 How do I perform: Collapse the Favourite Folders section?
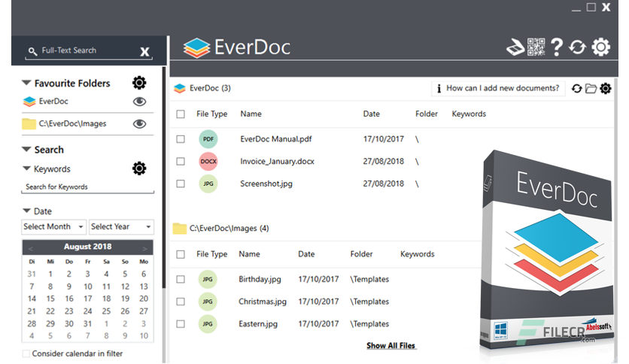27,83
